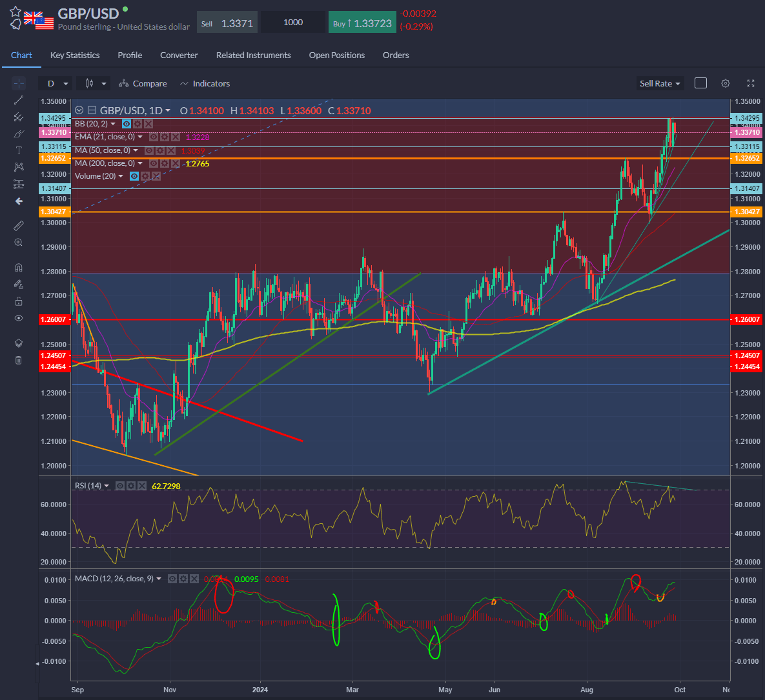Open the candlestick chart type dropdown

point(94,83)
